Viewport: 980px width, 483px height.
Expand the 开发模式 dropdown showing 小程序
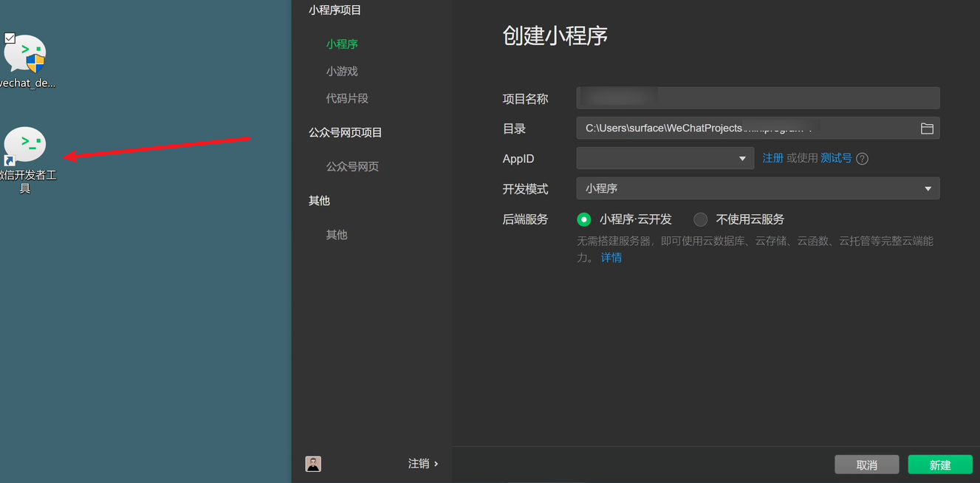coord(758,188)
